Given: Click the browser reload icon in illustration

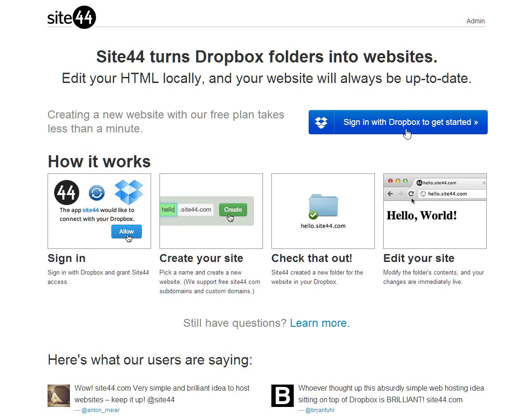Looking at the screenshot, I should point(411,194).
